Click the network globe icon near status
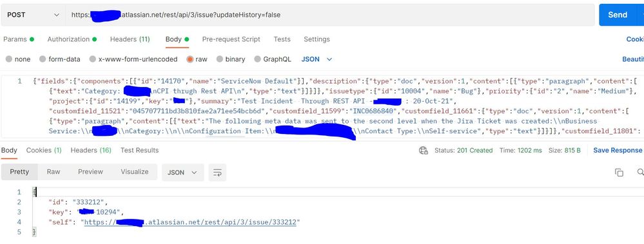This screenshot has width=644, height=244. 424,151
